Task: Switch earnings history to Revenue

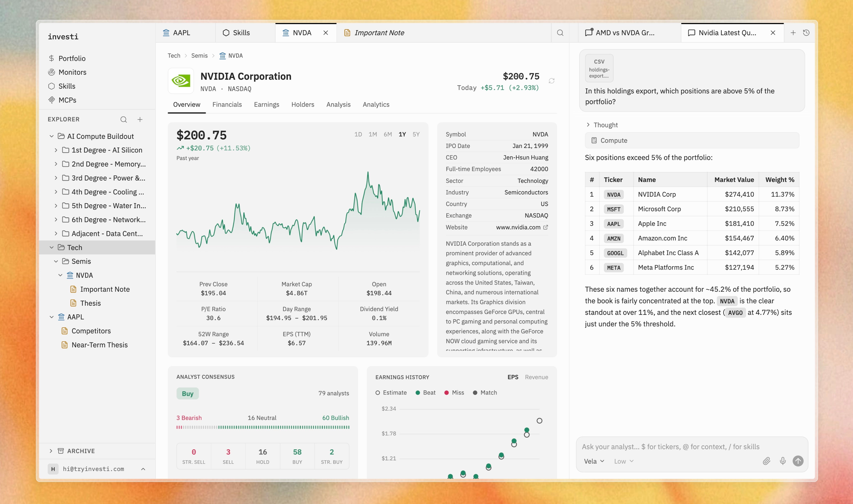Action: 537,377
